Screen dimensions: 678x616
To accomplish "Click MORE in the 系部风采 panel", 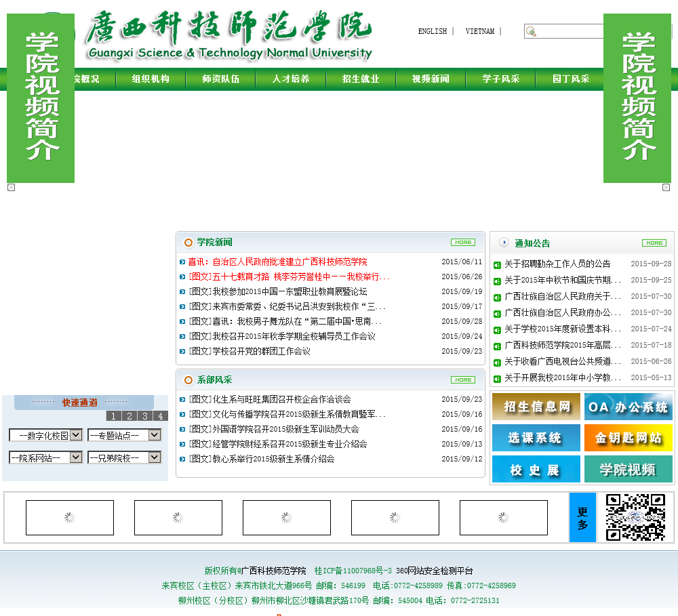I will coord(463,379).
